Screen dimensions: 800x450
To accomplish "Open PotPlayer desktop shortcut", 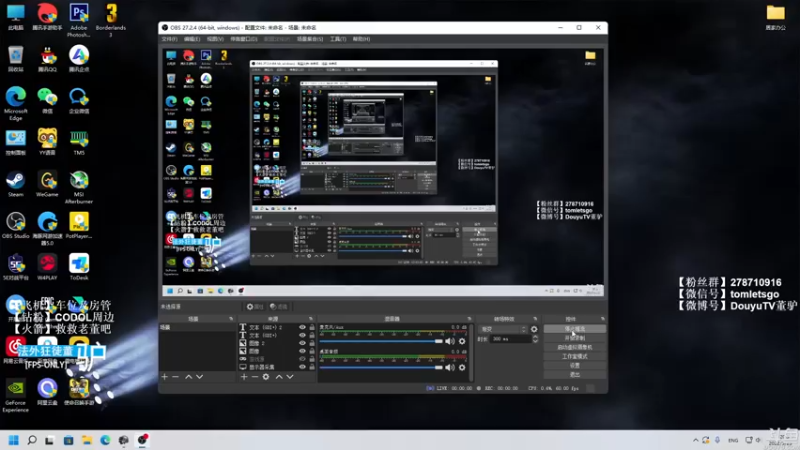I will (79, 226).
